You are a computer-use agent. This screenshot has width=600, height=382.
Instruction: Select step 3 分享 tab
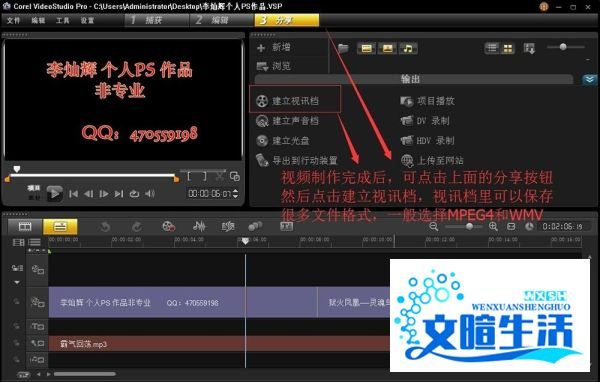tap(287, 20)
